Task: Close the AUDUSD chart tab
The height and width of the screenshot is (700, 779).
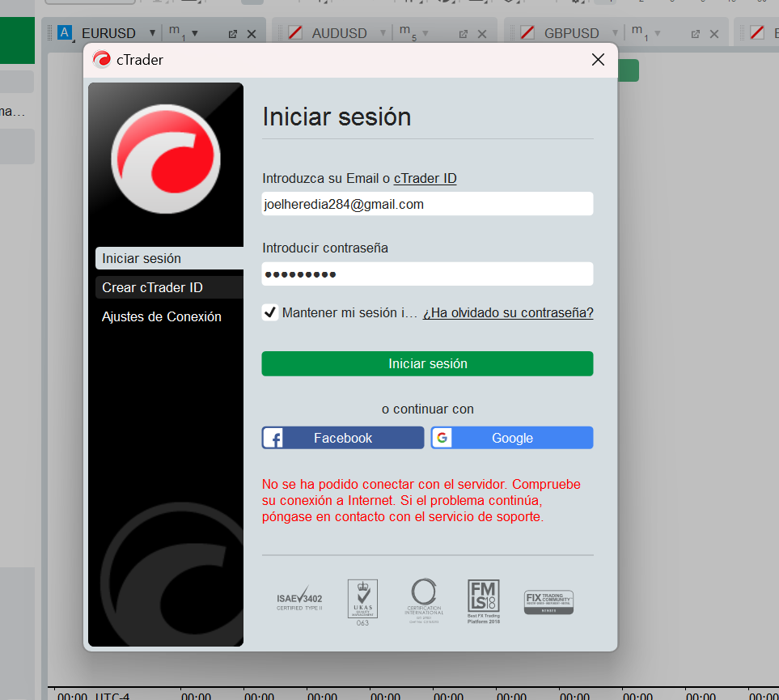Action: click(x=482, y=34)
